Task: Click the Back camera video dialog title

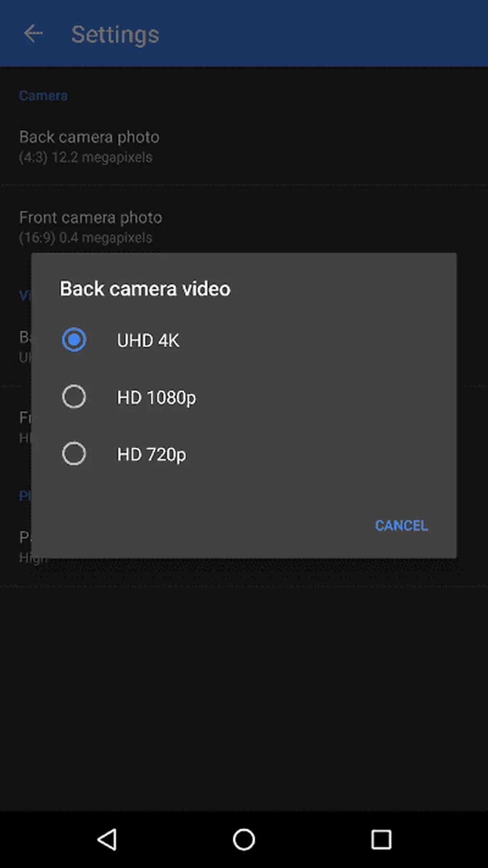Action: [145, 289]
